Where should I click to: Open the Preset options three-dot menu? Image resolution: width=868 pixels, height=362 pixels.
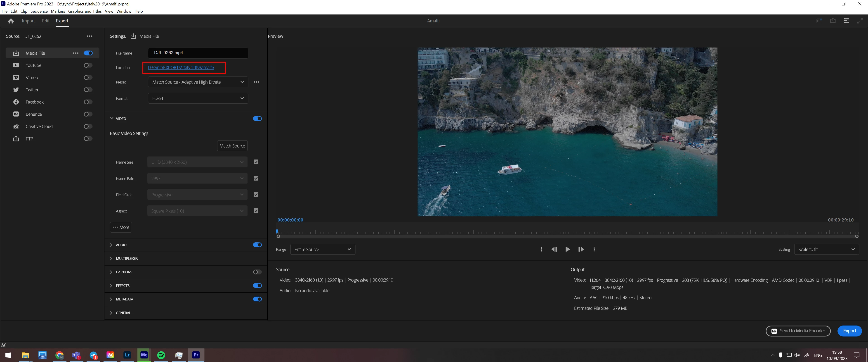[x=256, y=82]
